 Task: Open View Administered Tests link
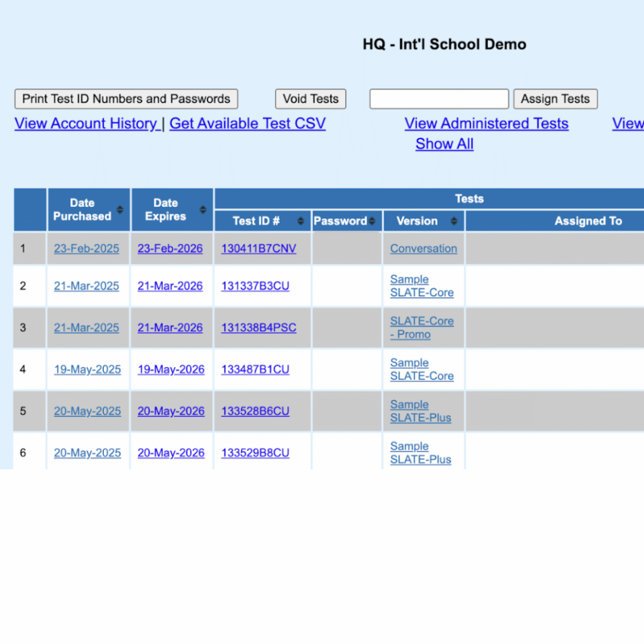(x=486, y=124)
